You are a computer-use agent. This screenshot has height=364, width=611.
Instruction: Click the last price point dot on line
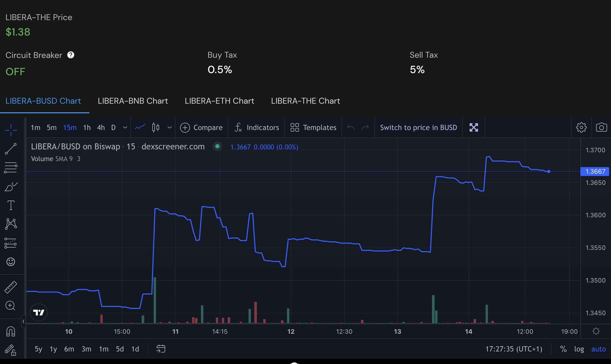click(x=549, y=172)
